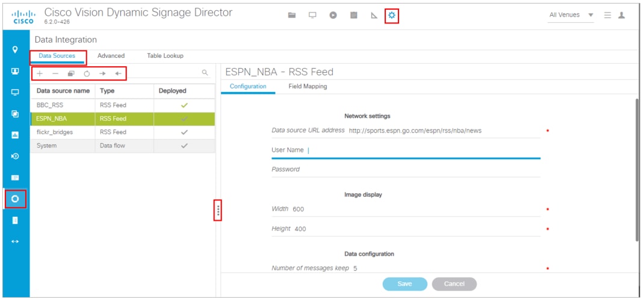Switch to the Data Sources tab
Viewport: 644px width, 302px height.
[57, 56]
